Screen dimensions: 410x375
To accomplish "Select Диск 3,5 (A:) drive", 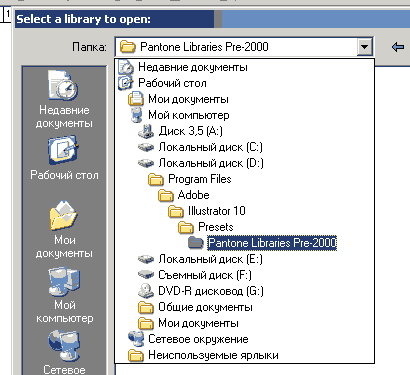I will (244, 131).
